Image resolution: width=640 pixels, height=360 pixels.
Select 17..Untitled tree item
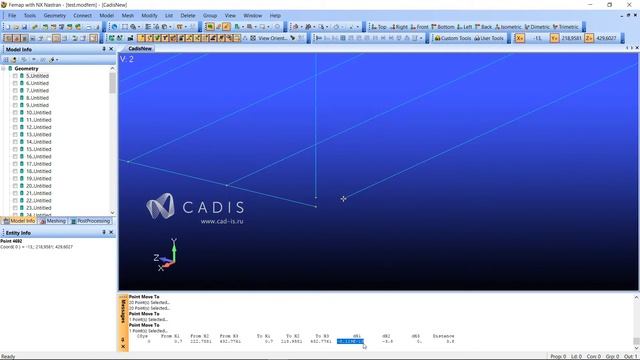click(39, 164)
